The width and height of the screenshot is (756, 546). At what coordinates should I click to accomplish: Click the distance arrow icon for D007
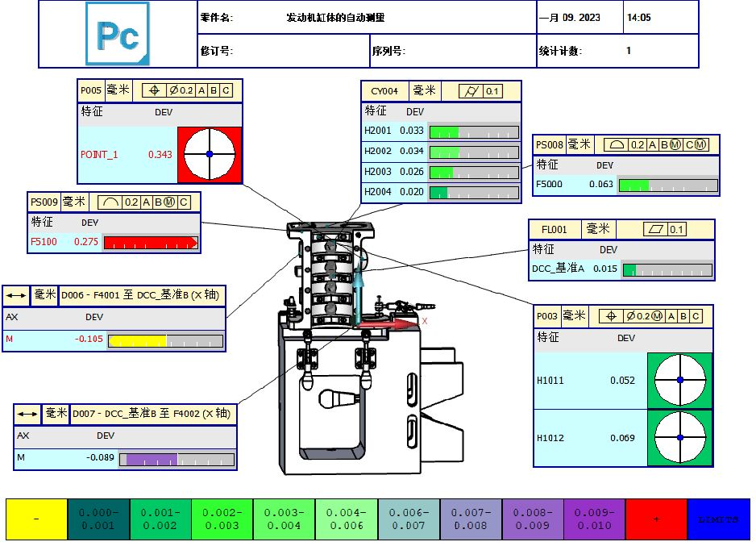(x=27, y=414)
